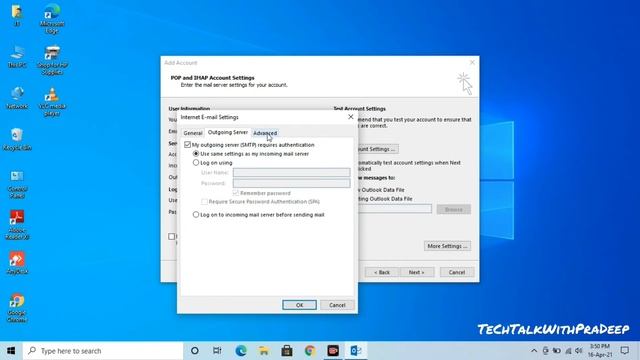Open Shop for HP Supplies shortcut
Viewport: 640px width, 360px height.
pyautogui.click(x=52, y=60)
